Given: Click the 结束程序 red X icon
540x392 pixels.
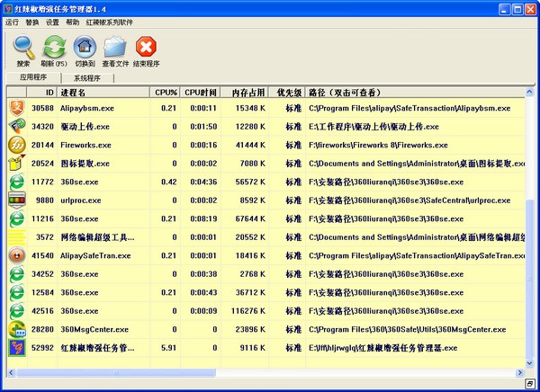Looking at the screenshot, I should coord(146,47).
